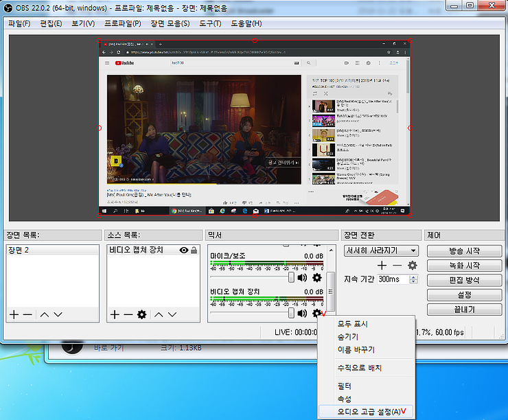Click the 녹화 시작 button
508x420 pixels.
tap(464, 266)
